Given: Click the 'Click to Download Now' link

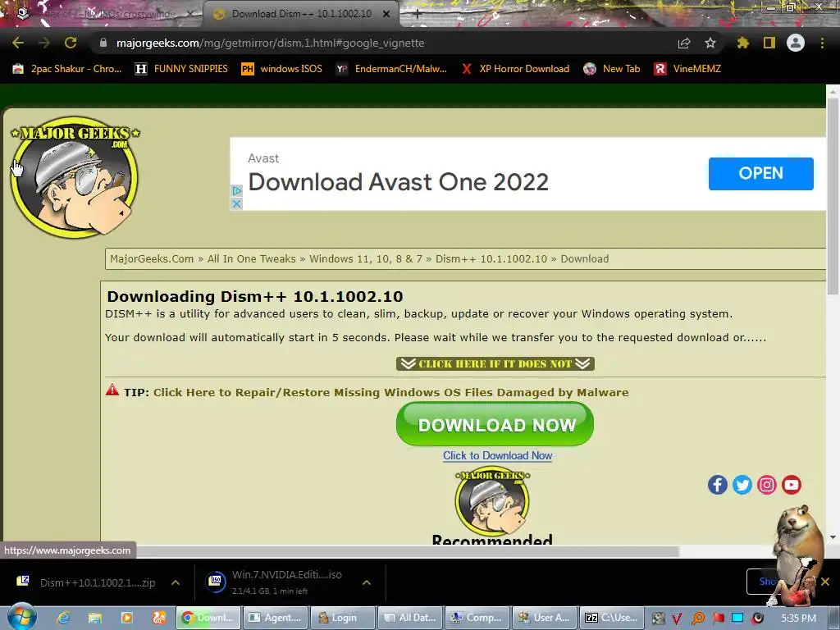Looking at the screenshot, I should click(x=497, y=455).
